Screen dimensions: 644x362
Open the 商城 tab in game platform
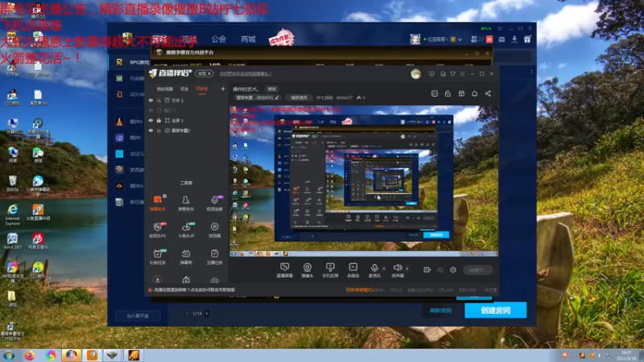coord(248,39)
